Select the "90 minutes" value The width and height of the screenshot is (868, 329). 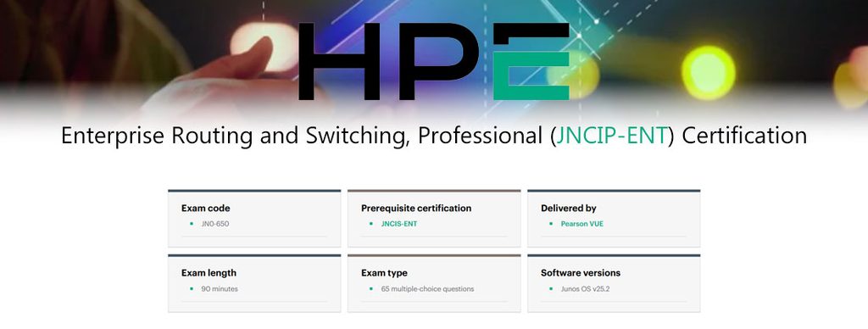tap(220, 288)
